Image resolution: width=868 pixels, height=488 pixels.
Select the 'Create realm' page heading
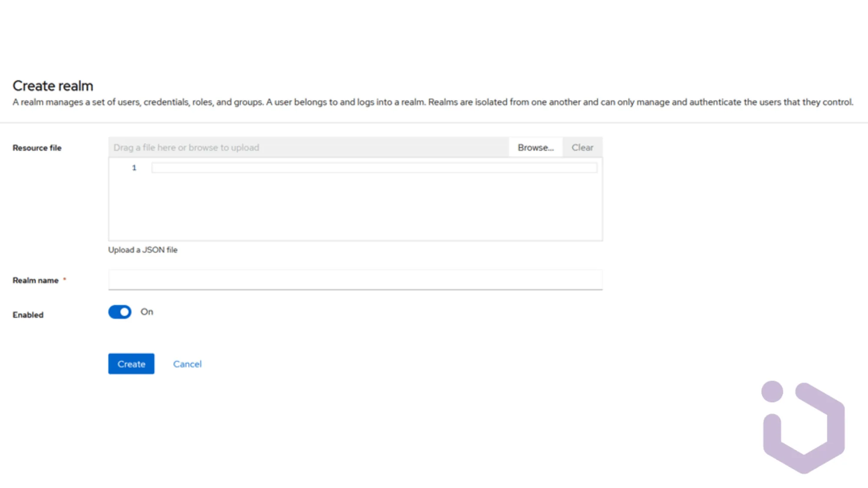(53, 86)
